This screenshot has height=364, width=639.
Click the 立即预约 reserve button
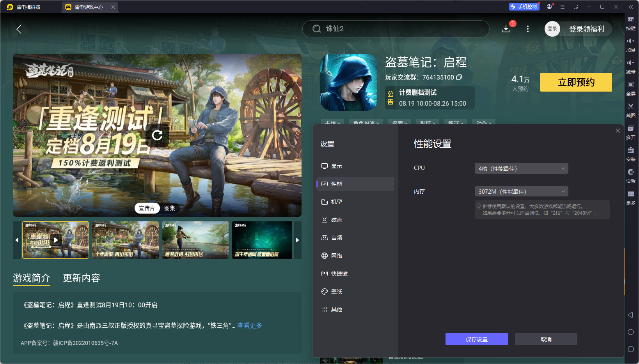576,82
